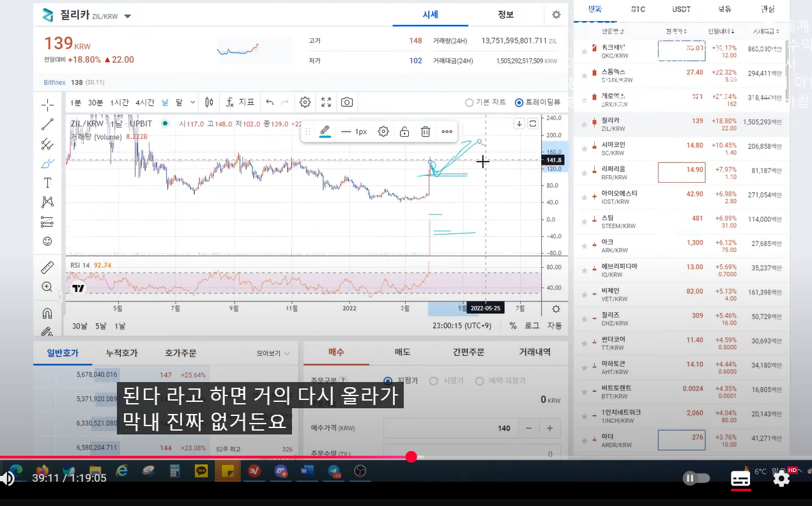Open the 매도 sell tab

pos(402,352)
